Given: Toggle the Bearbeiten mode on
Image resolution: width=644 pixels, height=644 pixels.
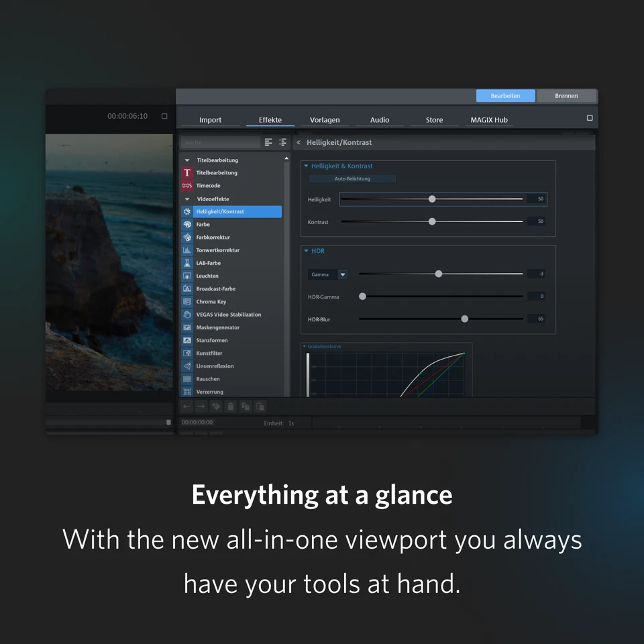Looking at the screenshot, I should pos(505,95).
